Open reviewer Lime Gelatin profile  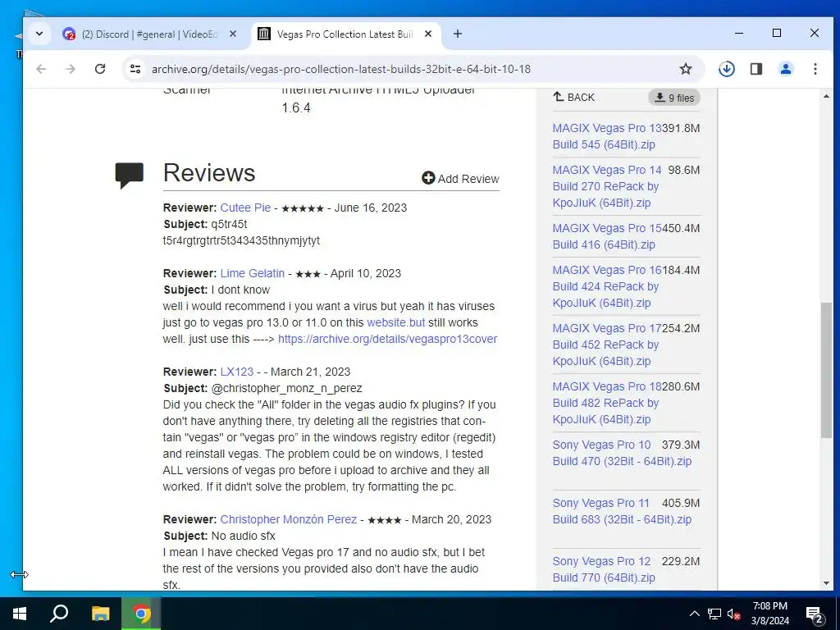pos(253,273)
